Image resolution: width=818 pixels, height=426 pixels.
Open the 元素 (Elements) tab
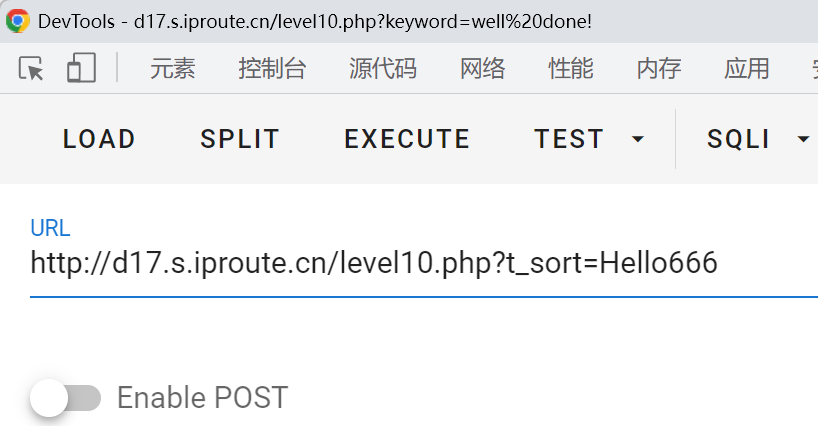pyautogui.click(x=172, y=68)
